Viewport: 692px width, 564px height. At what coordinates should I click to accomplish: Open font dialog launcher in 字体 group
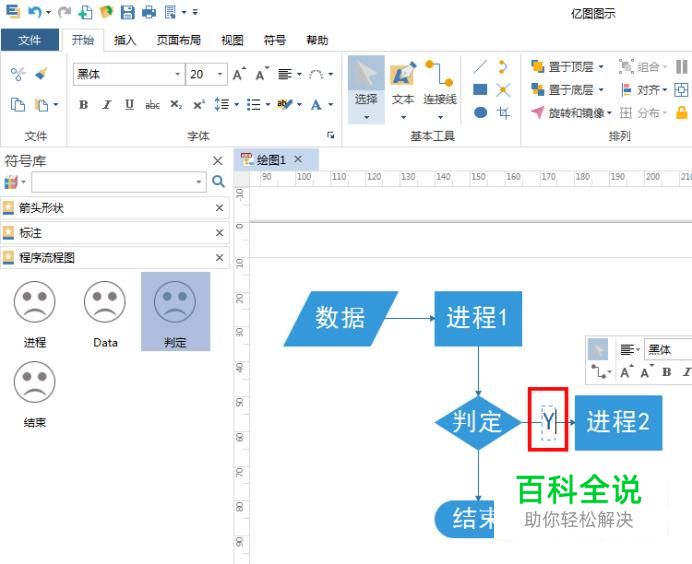tap(331, 135)
